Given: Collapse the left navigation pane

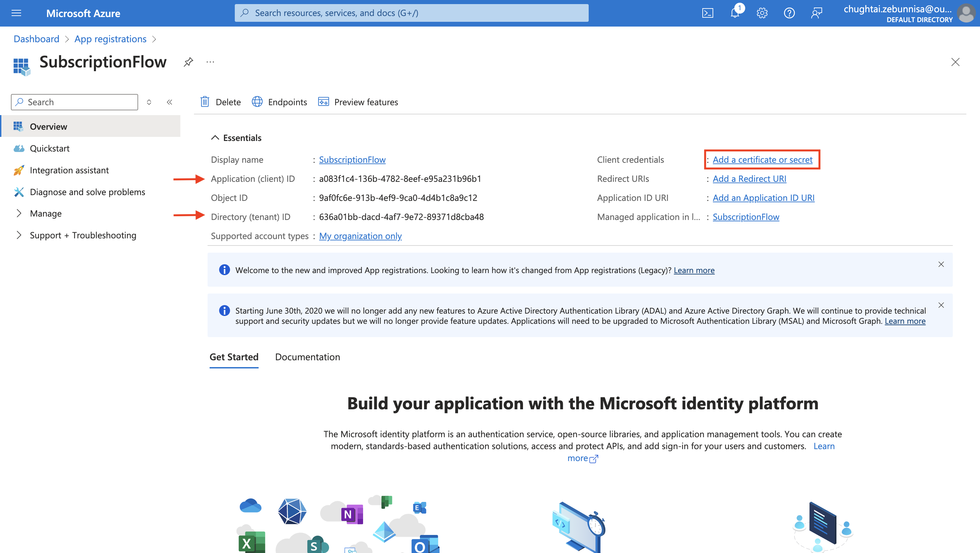Looking at the screenshot, I should tap(170, 102).
